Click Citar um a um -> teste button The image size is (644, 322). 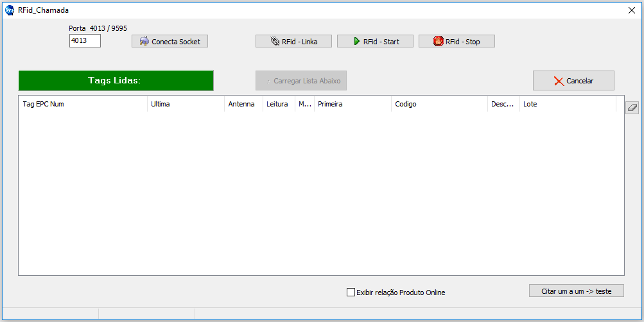[x=577, y=291]
